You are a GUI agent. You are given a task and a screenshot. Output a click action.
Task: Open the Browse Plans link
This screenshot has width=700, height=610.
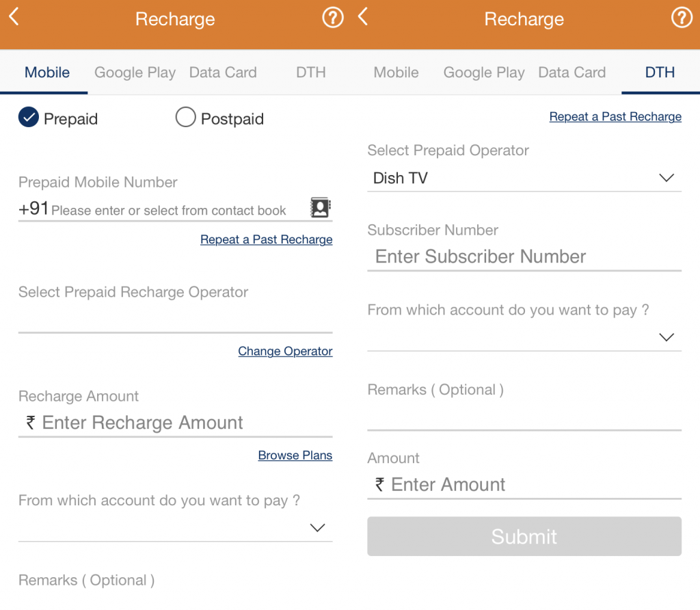(295, 455)
